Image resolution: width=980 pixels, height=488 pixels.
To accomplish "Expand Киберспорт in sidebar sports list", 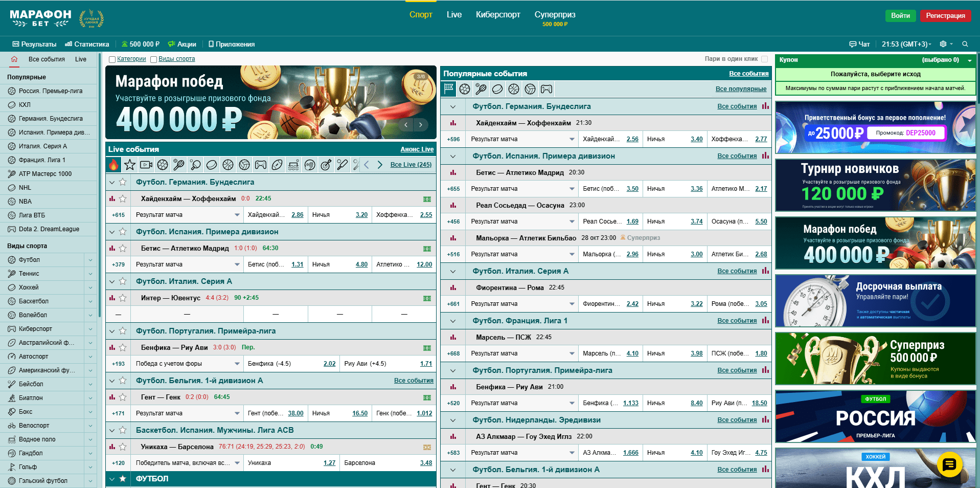I will click(90, 329).
